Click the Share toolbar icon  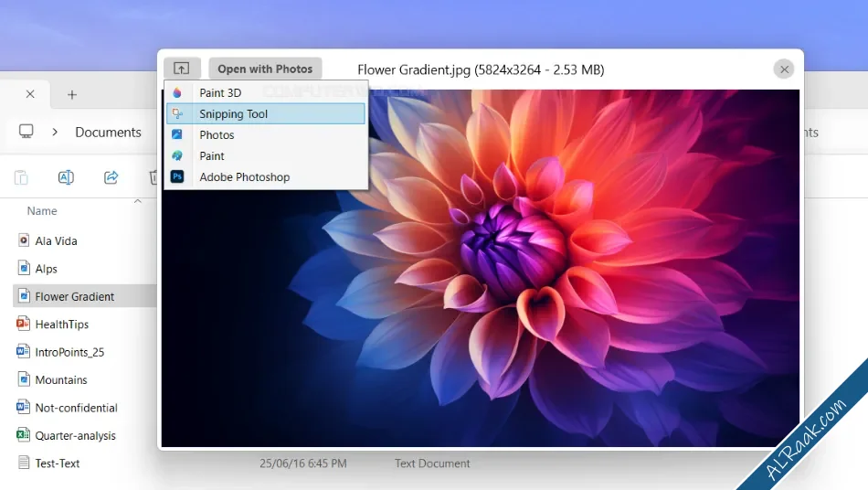[111, 177]
